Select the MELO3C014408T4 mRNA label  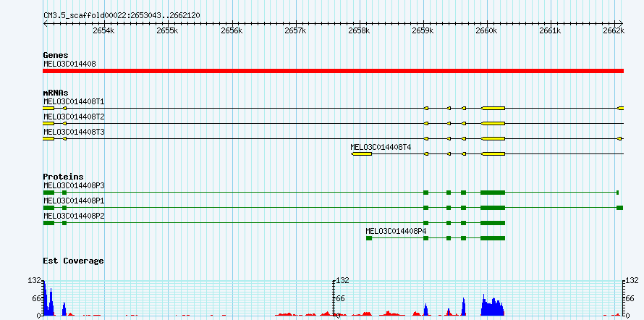[381, 147]
